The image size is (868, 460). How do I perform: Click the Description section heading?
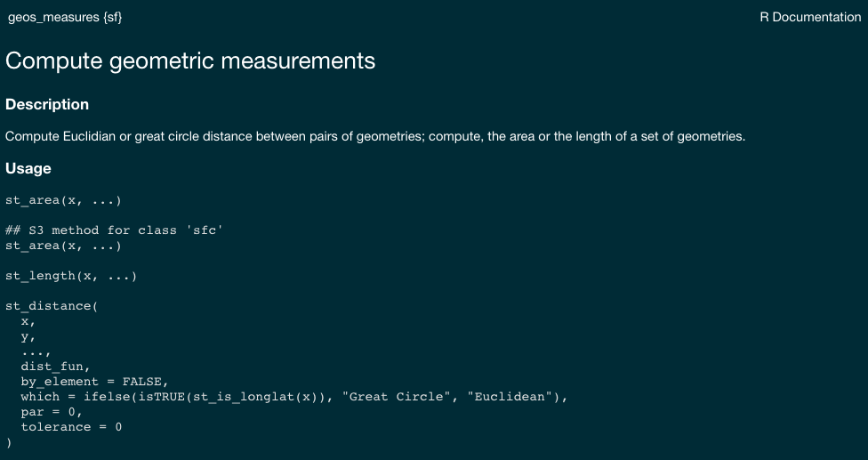click(x=47, y=105)
